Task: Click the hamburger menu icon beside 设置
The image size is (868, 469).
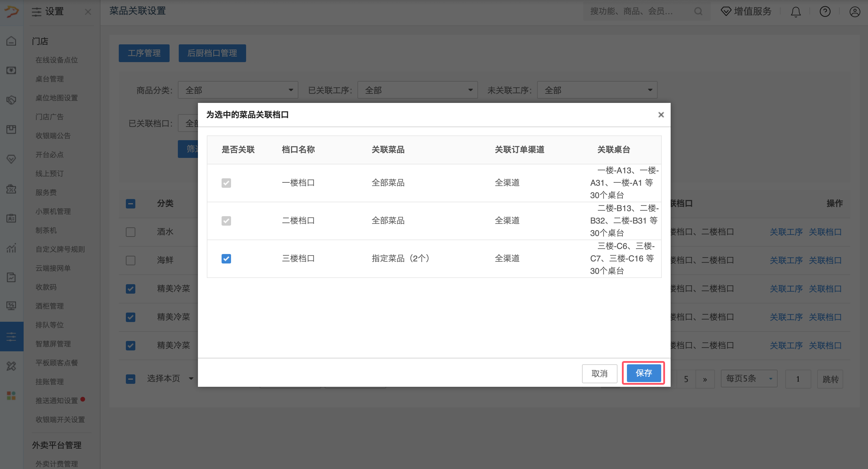Action: coord(36,12)
